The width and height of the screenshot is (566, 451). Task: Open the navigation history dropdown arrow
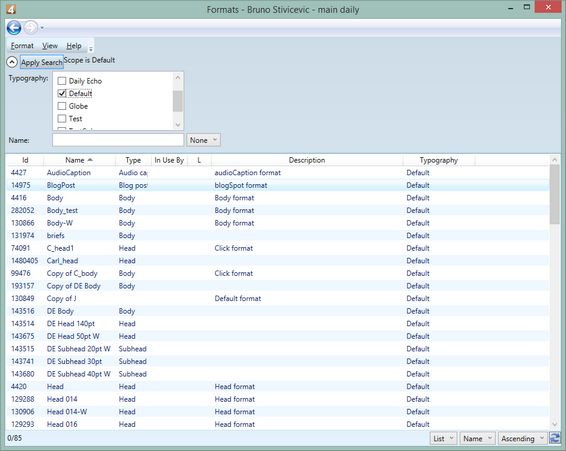coord(42,28)
